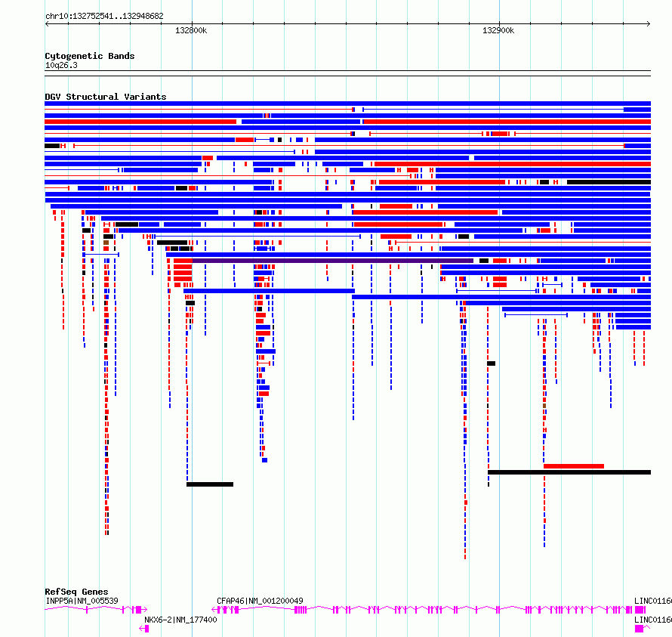
Task: Click the INPP5A|NM_005539 gene label
Action: click(x=82, y=601)
